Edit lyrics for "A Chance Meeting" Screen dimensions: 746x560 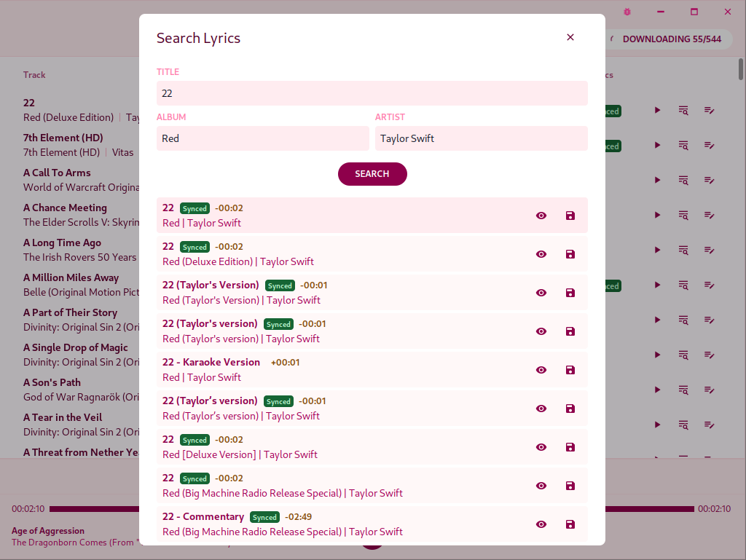tap(709, 215)
